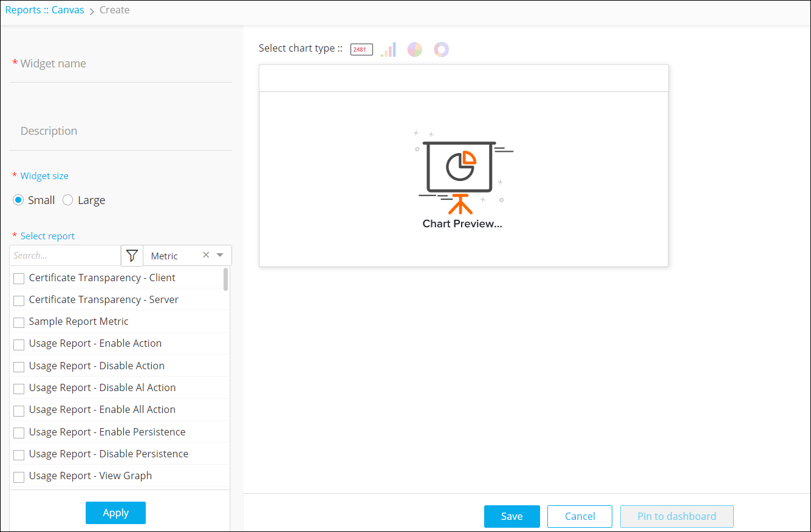Click the Create breadcrumb text

(x=114, y=10)
